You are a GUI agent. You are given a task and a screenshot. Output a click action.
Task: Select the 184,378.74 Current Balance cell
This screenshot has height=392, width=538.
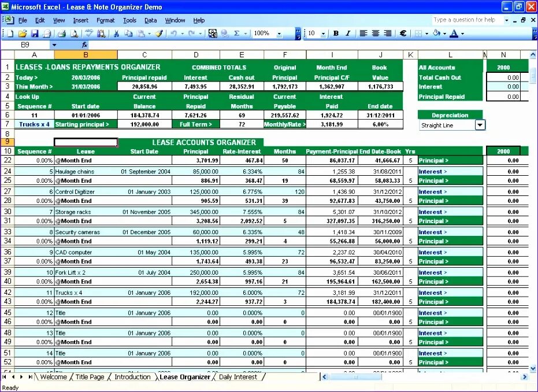click(144, 115)
